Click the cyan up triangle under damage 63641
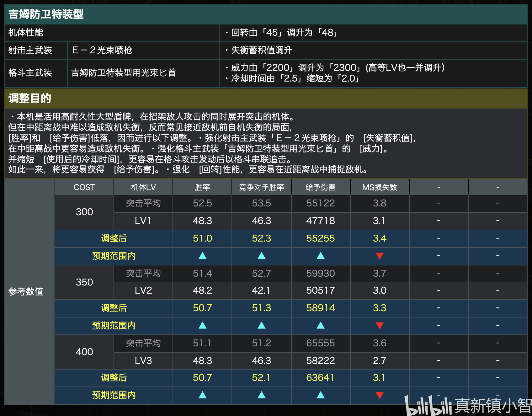The height and width of the screenshot is (416, 532). pyautogui.click(x=321, y=395)
